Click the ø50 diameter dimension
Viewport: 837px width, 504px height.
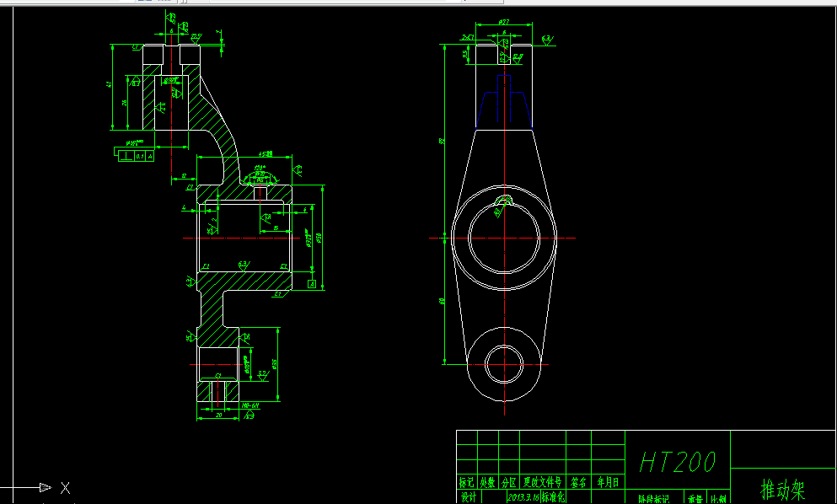319,238
